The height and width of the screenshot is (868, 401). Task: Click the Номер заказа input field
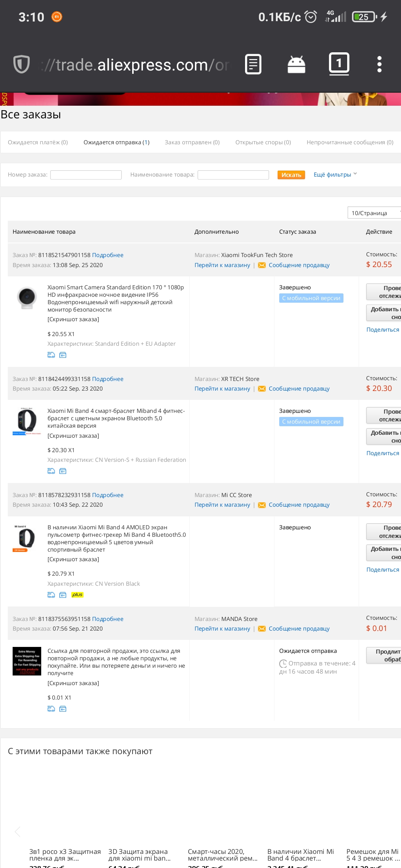click(86, 175)
